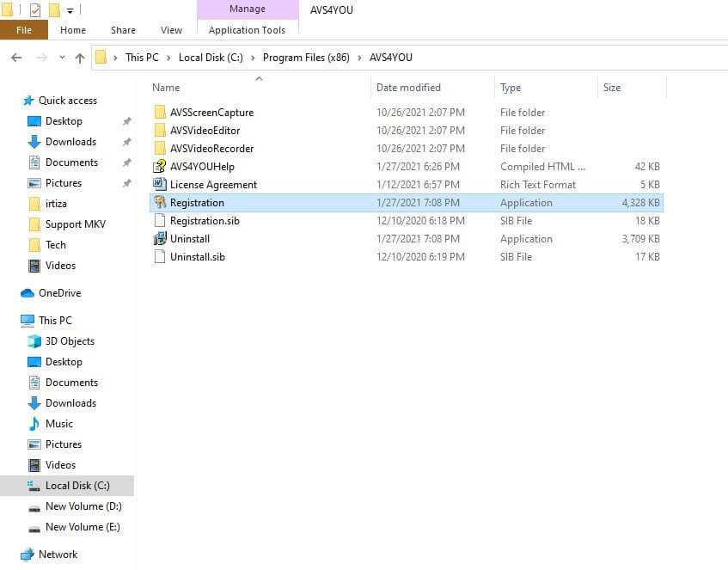This screenshot has height=570, width=728.
Task: Select the Uninstall application icon
Action: coord(160,239)
